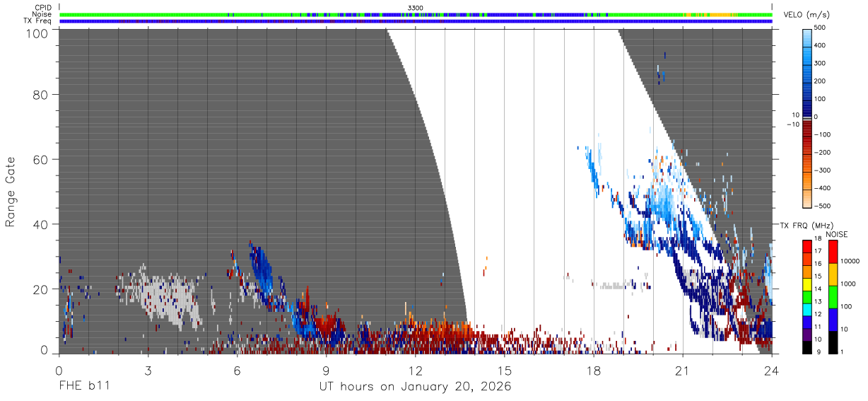Click the 3 UT hour tick label
Image resolution: width=868 pixels, height=401 pixels.
(x=148, y=371)
